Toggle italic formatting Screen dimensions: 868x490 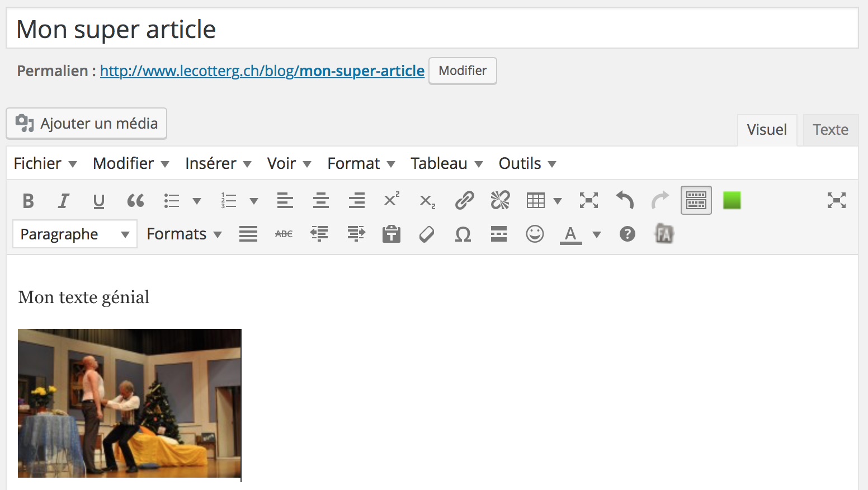click(63, 200)
